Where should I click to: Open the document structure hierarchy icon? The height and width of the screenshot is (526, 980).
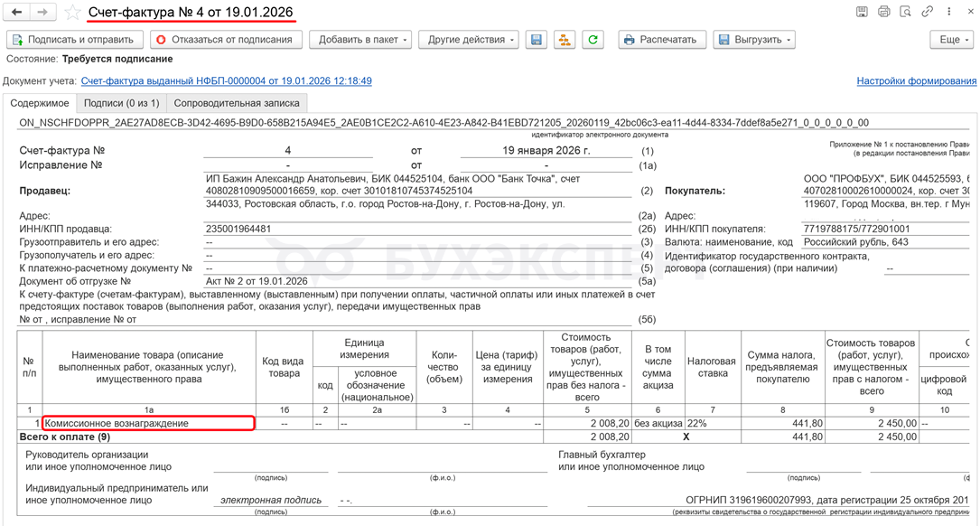(565, 40)
